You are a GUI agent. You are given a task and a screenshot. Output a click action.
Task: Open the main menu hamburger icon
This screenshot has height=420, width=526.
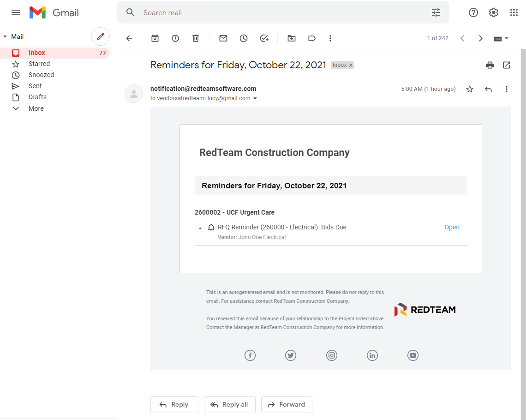tap(16, 13)
